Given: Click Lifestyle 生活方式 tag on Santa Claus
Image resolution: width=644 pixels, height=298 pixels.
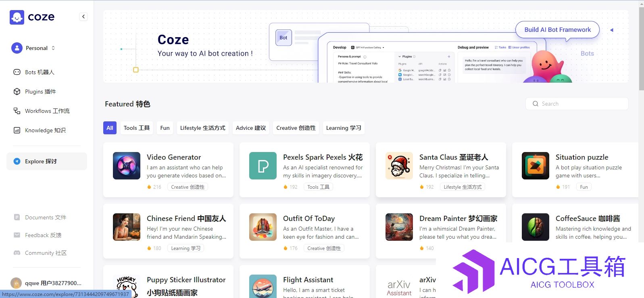Looking at the screenshot, I should tap(463, 187).
